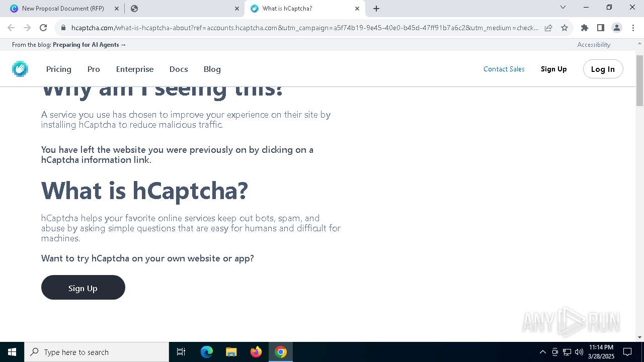This screenshot has height=362, width=644.
Task: Click the scrollbar down arrow
Action: (x=640, y=337)
